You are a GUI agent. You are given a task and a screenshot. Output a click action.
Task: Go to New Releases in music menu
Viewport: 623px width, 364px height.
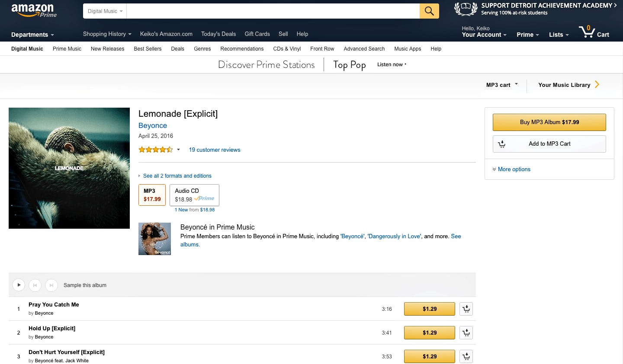coord(107,49)
